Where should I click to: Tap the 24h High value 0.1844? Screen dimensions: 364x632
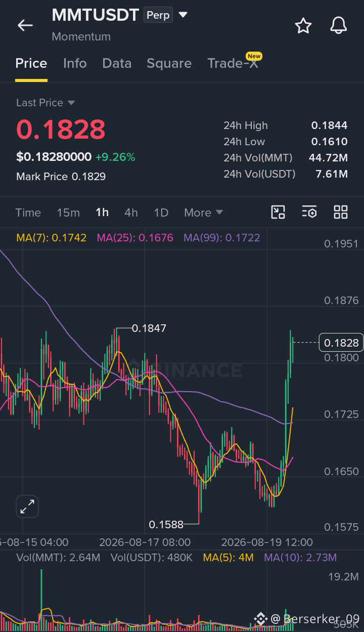(329, 125)
